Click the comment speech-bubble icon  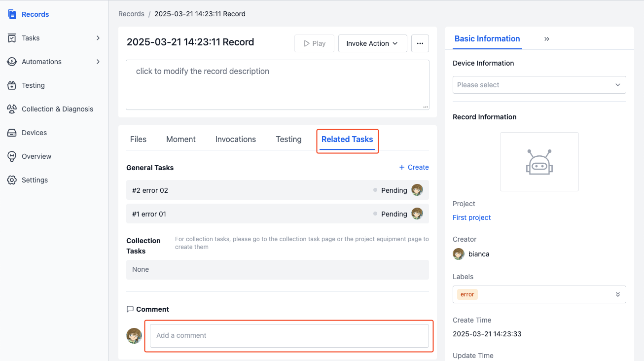point(130,309)
